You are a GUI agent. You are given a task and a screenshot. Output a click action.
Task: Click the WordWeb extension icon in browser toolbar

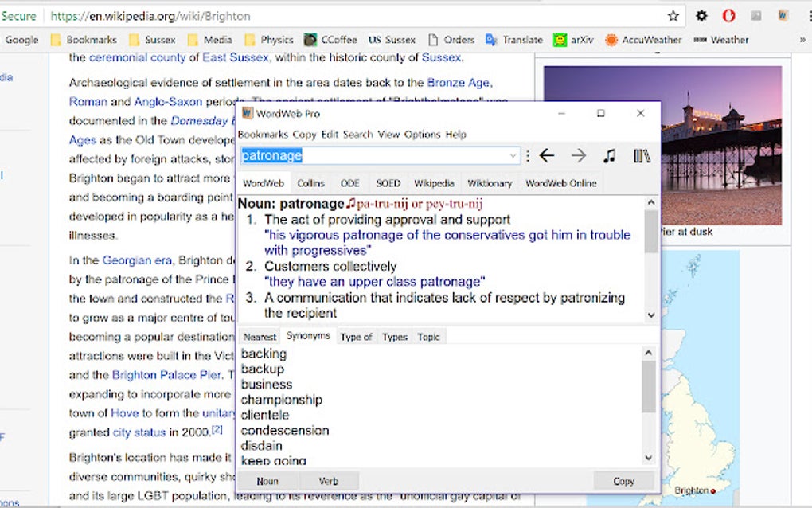(x=782, y=15)
